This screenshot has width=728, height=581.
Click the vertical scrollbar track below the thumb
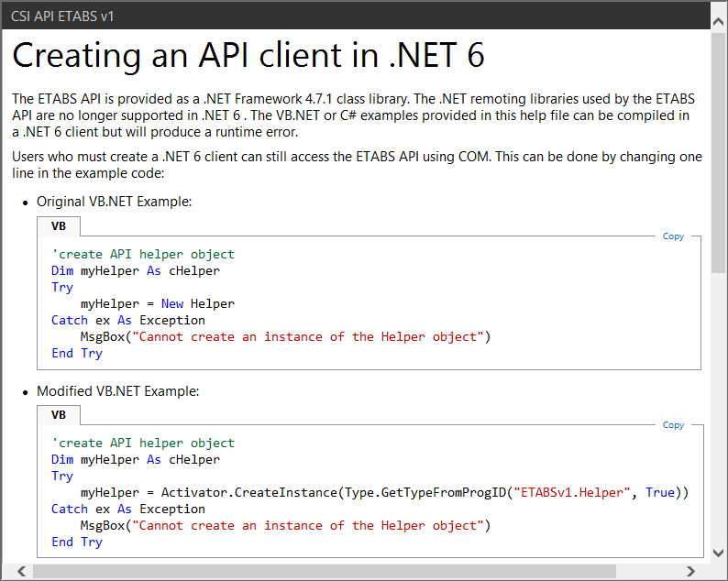click(719, 412)
